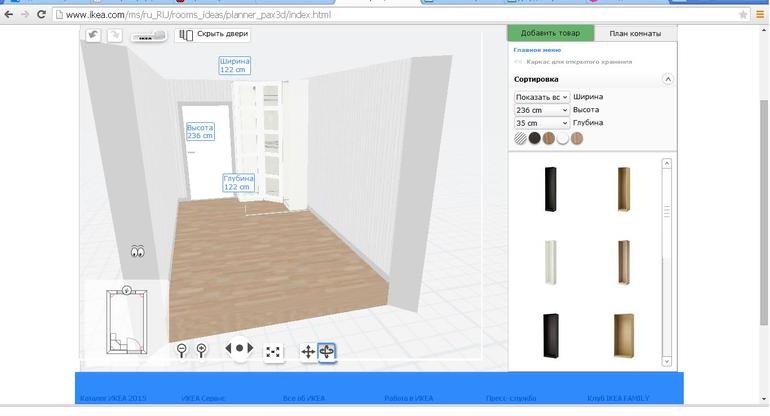Open the Глубина 35 cm dropdown
The width and height of the screenshot is (770, 416).
(541, 123)
